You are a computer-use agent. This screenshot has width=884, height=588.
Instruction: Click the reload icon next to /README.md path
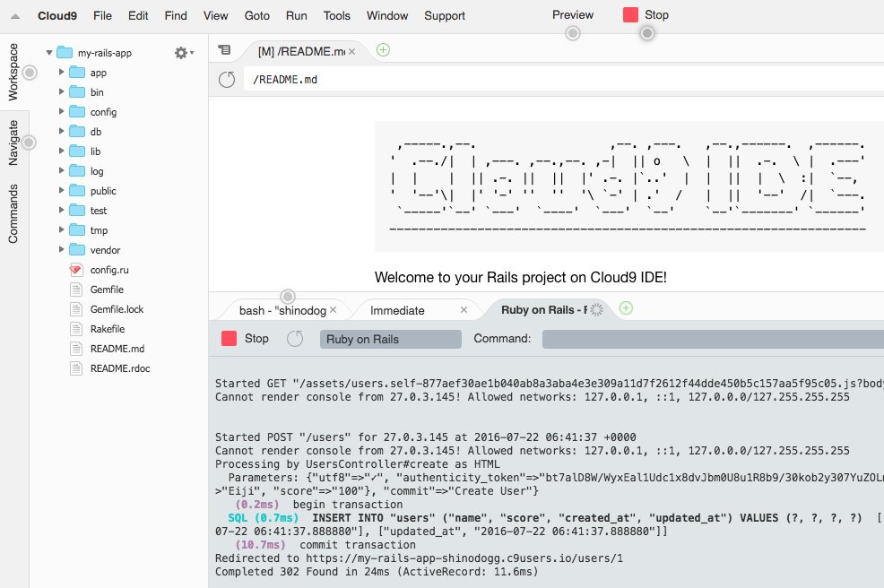click(227, 79)
